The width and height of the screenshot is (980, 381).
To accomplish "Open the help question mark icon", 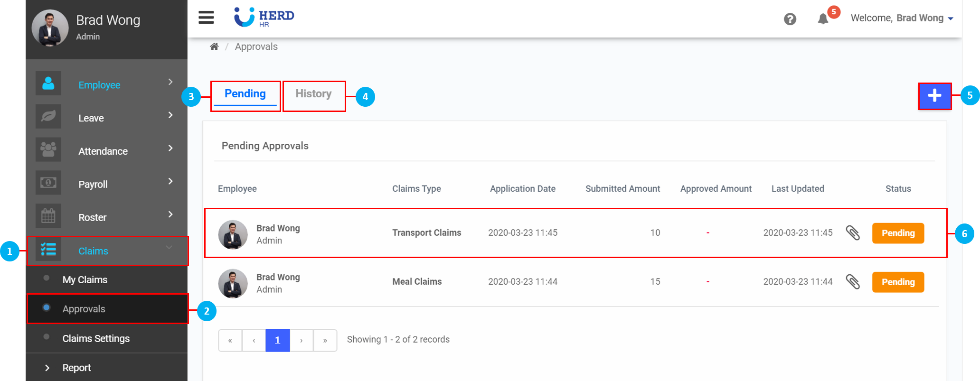I will [x=790, y=19].
